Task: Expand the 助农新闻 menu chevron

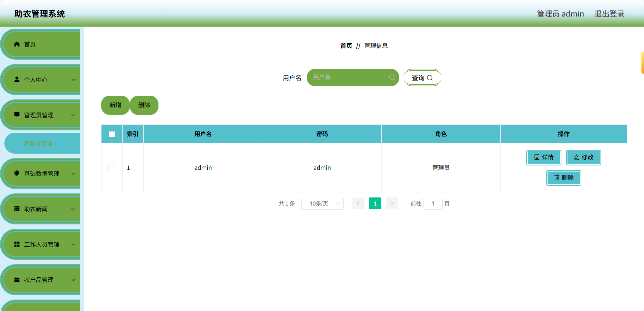Action: [x=74, y=209]
